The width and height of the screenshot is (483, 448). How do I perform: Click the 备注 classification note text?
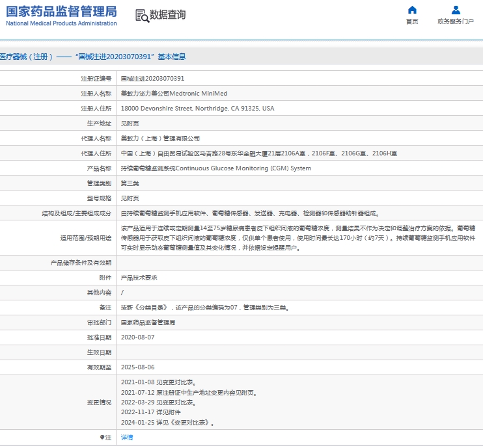pyautogui.click(x=205, y=308)
